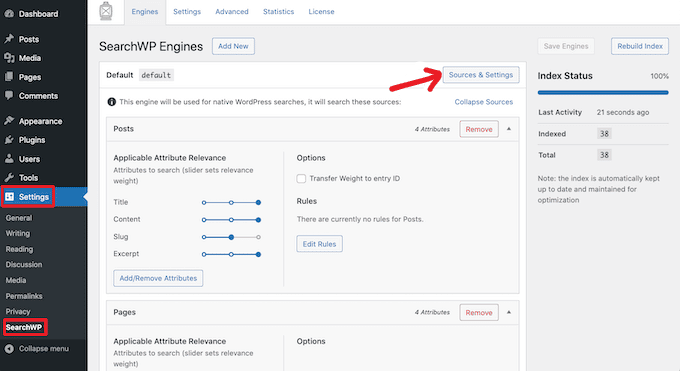680x371 pixels.
Task: Click the SearchWP lantern logo icon
Action: tap(106, 11)
